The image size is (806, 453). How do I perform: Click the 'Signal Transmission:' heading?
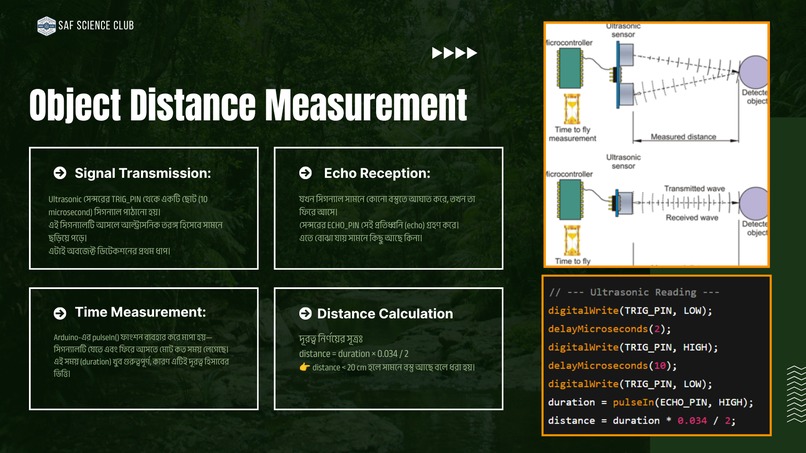[143, 173]
